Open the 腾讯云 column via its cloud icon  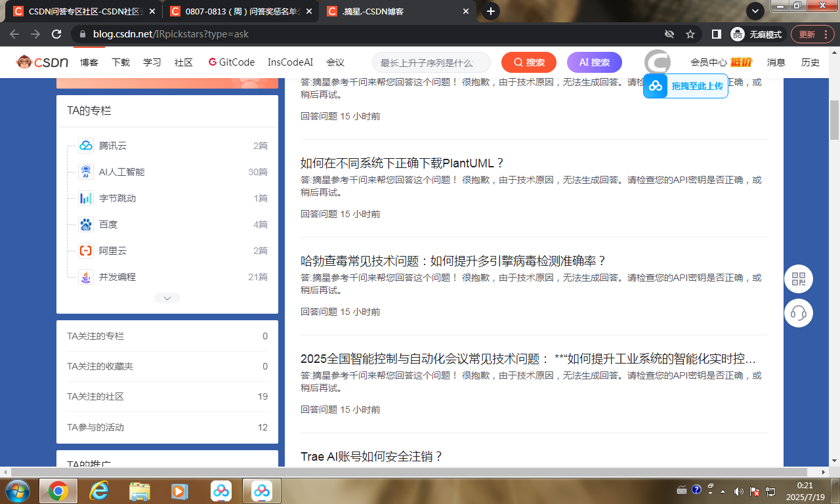pos(85,145)
